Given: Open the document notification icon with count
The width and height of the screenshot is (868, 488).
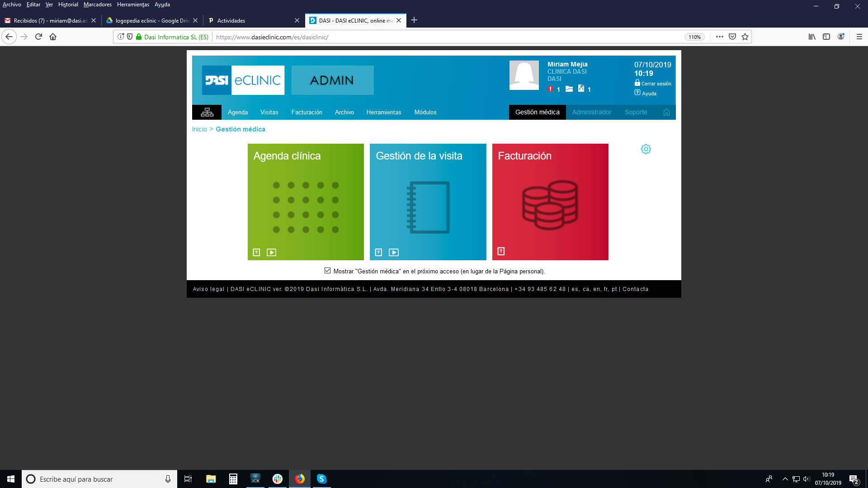Looking at the screenshot, I should [x=581, y=89].
